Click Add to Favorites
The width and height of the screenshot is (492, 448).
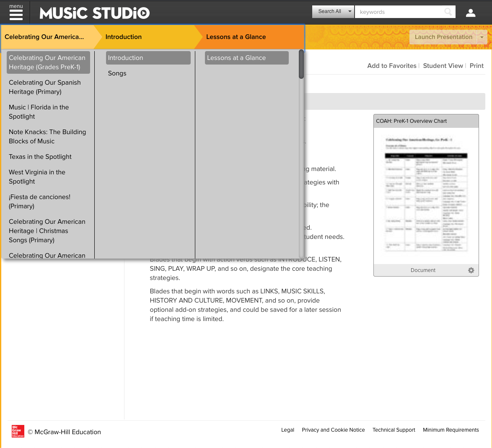[x=391, y=66]
